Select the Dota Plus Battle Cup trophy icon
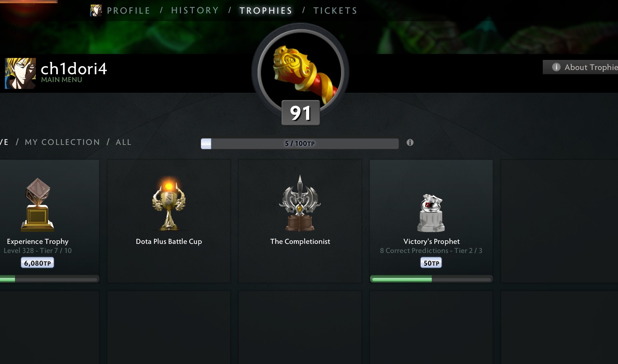The height and width of the screenshot is (364, 618). click(x=169, y=203)
